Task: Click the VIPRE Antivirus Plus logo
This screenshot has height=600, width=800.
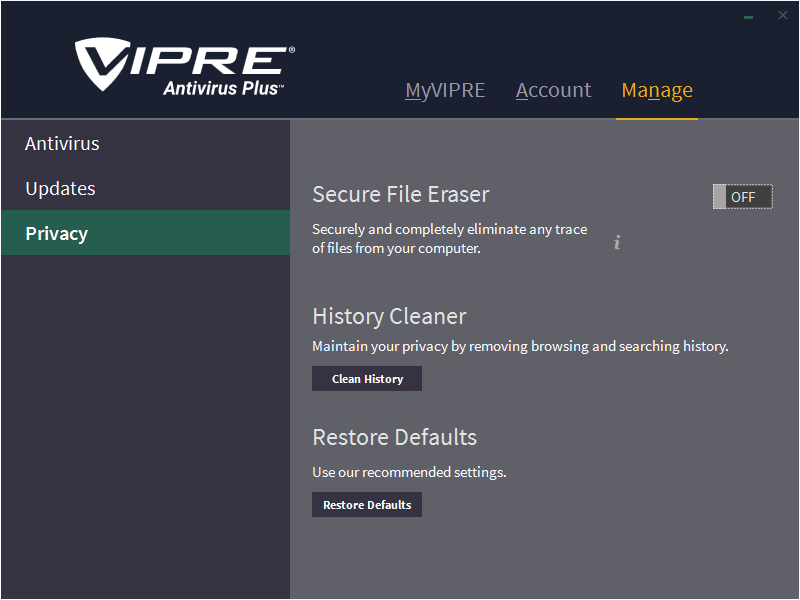Action: pyautogui.click(x=185, y=66)
